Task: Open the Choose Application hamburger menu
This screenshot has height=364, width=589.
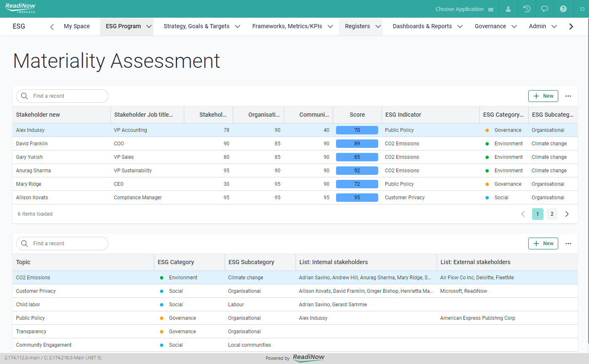Action: point(491,9)
